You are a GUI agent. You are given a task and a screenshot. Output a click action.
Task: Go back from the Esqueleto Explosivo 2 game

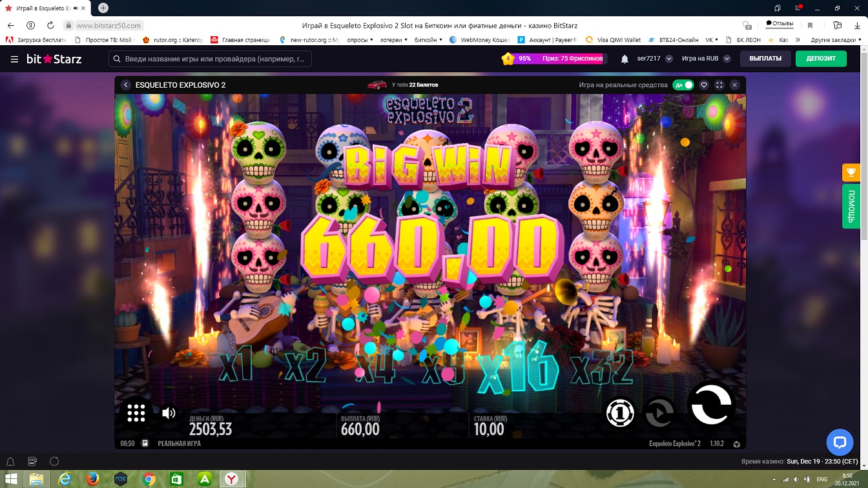(126, 85)
